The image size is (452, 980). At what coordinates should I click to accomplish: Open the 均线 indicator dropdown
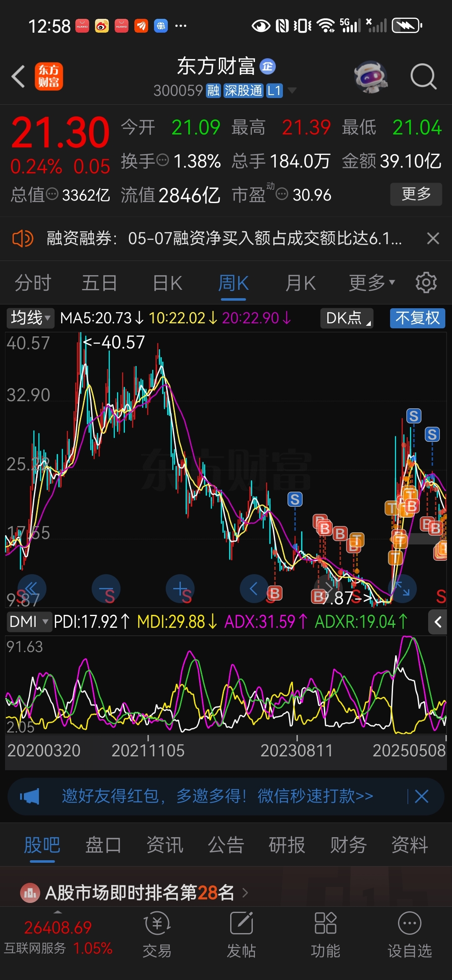pos(30,318)
